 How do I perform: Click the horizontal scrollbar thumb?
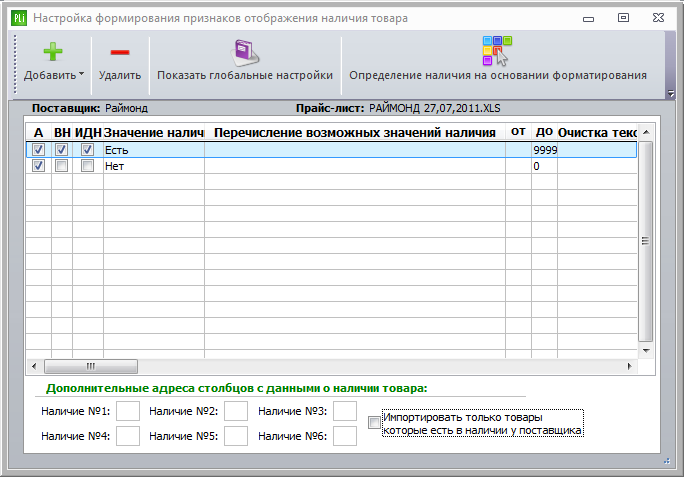pos(91,366)
